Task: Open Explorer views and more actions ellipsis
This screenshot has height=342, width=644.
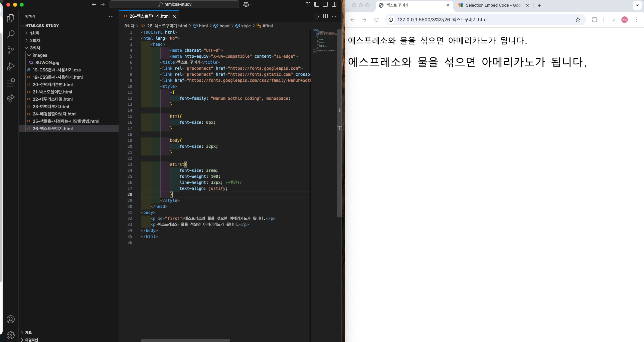Action: pyautogui.click(x=111, y=16)
